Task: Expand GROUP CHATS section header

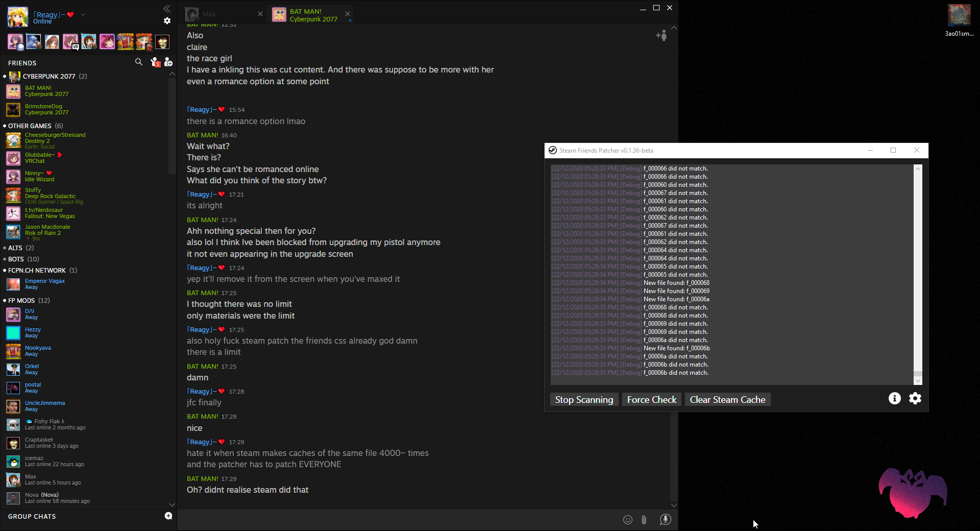Action: coord(32,516)
